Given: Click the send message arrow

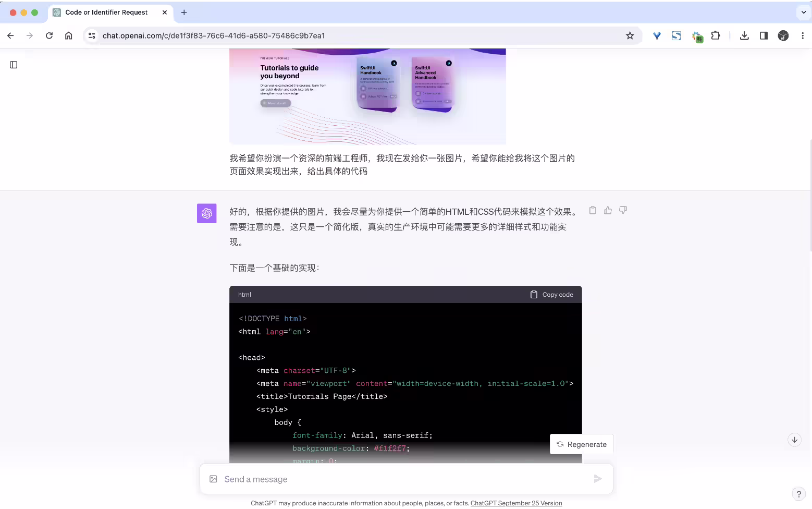Looking at the screenshot, I should tap(598, 479).
